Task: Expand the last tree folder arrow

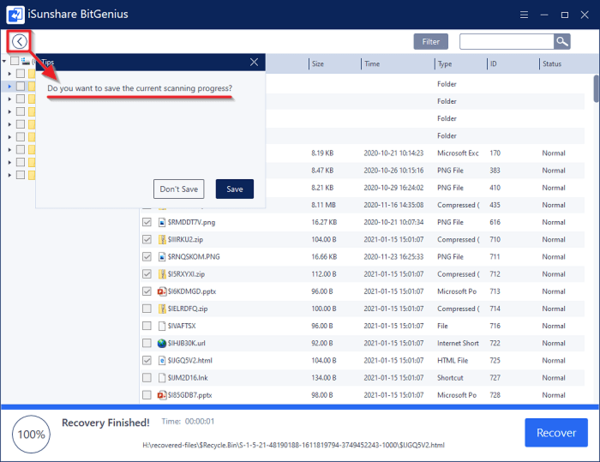Action: [x=10, y=175]
